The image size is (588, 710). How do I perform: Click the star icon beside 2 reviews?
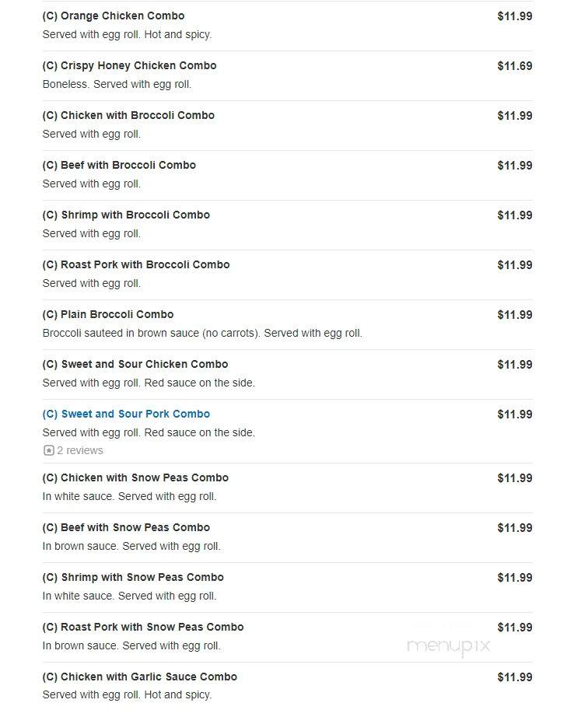(48, 450)
